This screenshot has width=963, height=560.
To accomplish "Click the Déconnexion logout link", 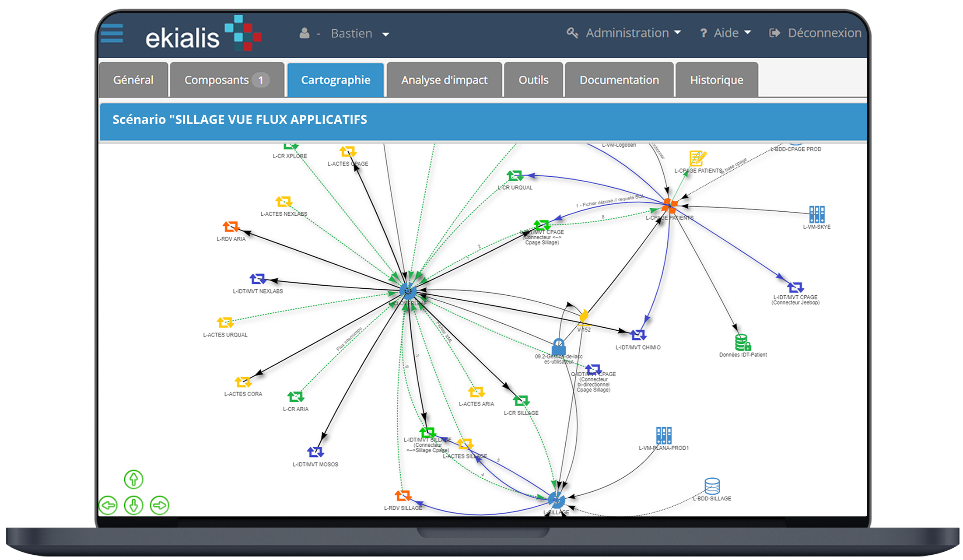I will click(x=816, y=33).
